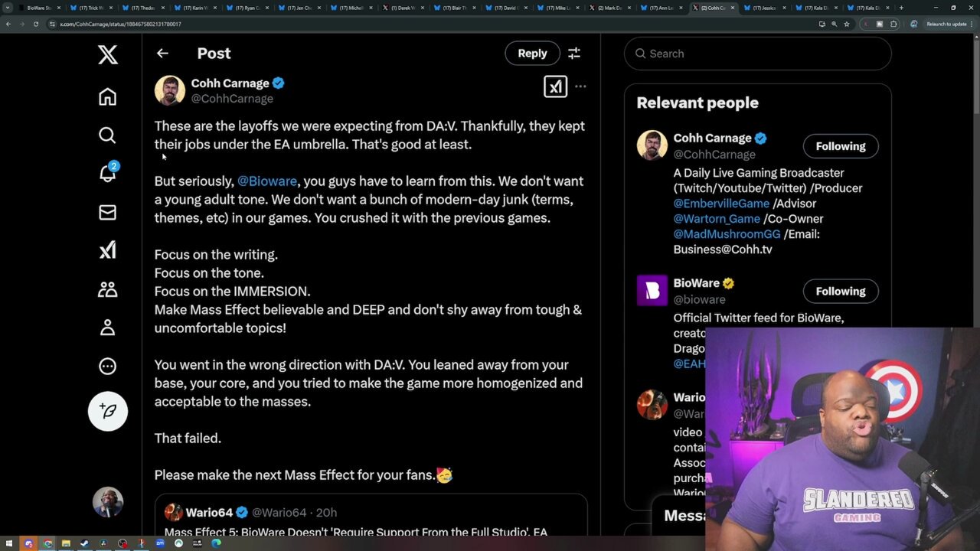
Task: Open Notifications bell with 2 badge
Action: pos(108,174)
